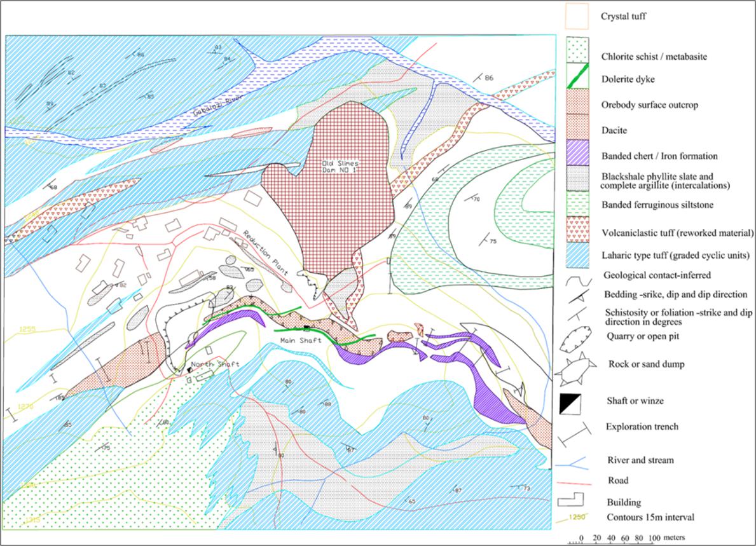Image resolution: width=756 pixels, height=546 pixels.
Task: Select the Bedding strike and dip symbol
Action: (x=577, y=297)
